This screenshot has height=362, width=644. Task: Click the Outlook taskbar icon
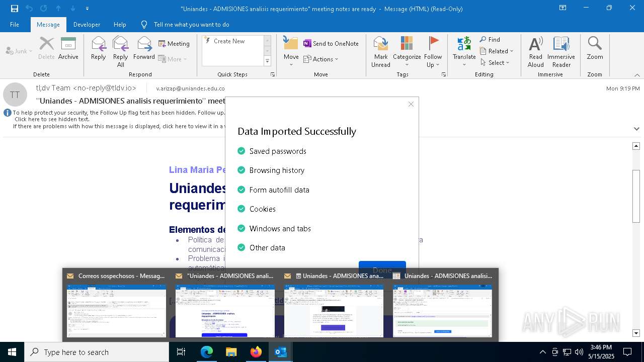click(x=280, y=352)
